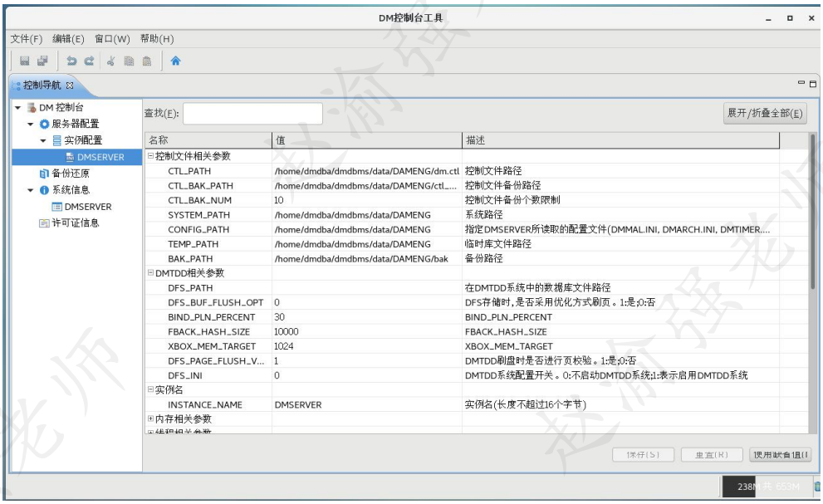Select the CTL_PATH parameter name
This screenshot has height=504, width=823.
pyautogui.click(x=189, y=171)
